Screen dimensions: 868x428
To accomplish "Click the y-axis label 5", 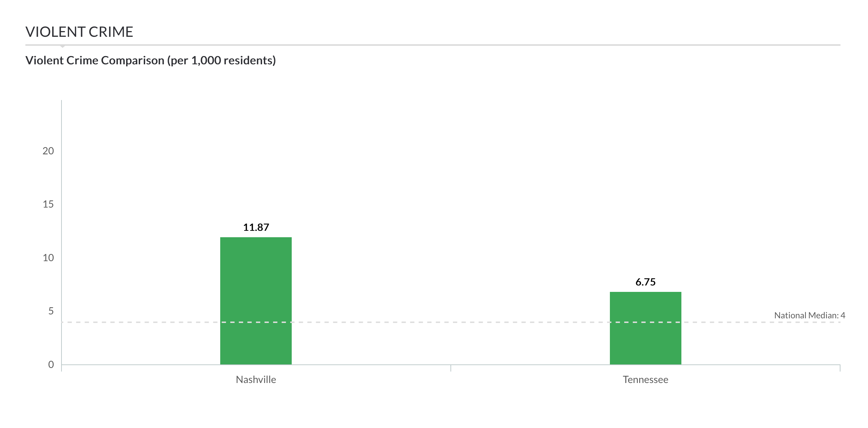I will [51, 311].
